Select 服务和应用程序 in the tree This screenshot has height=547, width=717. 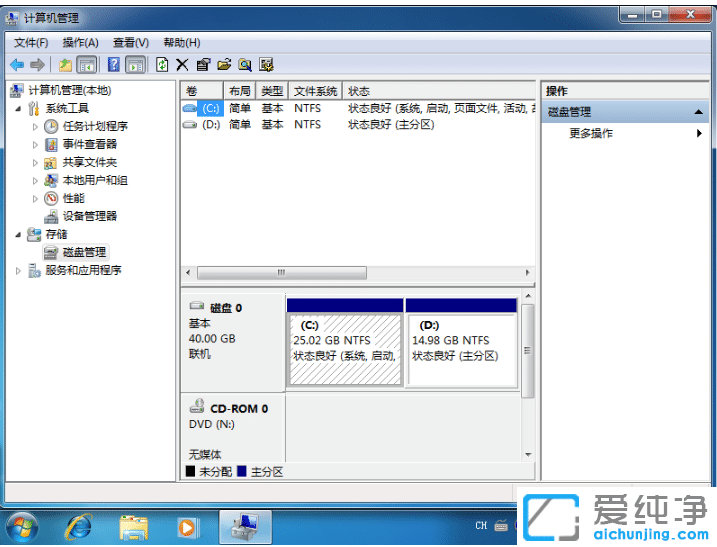[x=83, y=270]
